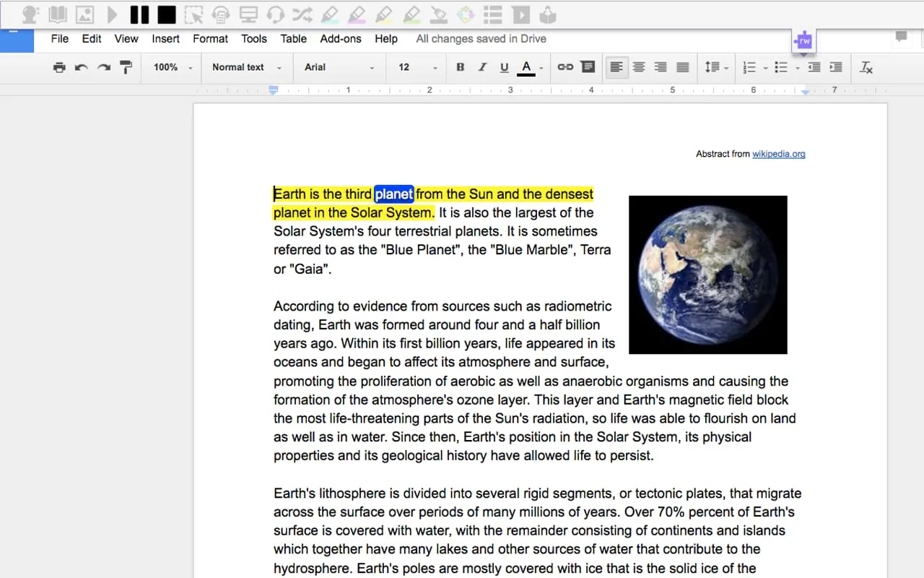924x578 pixels.
Task: Select the yellow highlighter in the Read&Write toolbar
Action: point(384,14)
